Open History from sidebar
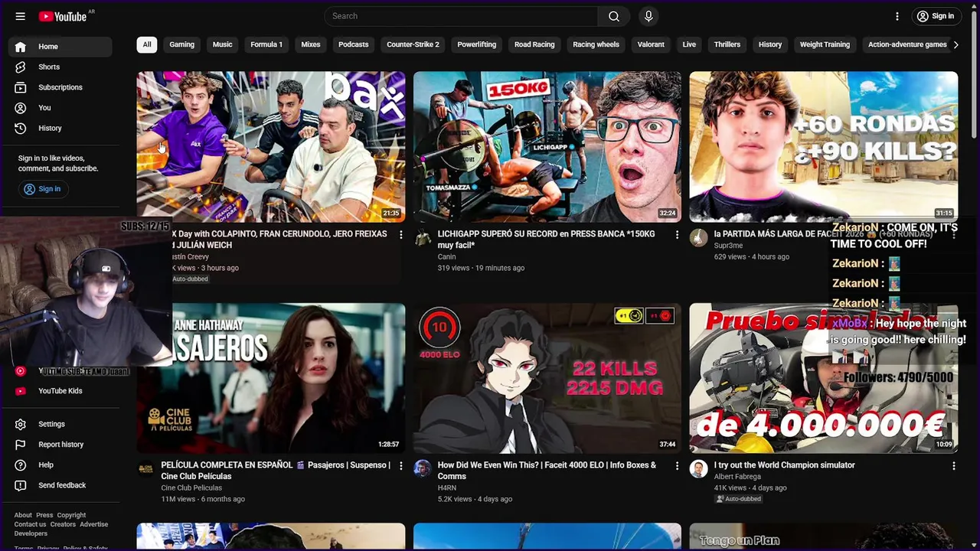The height and width of the screenshot is (551, 980). click(x=60, y=129)
